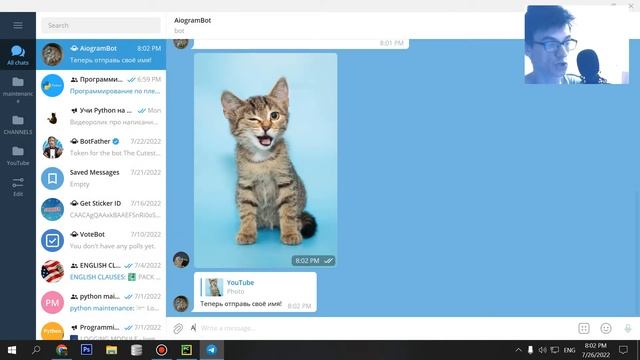
Task: Open PyCharm from the taskbar
Action: click(187, 350)
